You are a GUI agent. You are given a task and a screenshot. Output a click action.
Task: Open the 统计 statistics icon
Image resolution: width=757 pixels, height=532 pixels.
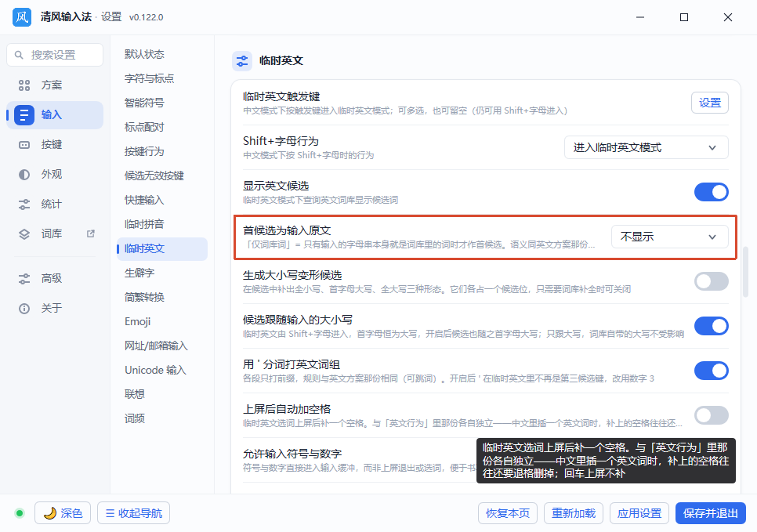coord(24,204)
